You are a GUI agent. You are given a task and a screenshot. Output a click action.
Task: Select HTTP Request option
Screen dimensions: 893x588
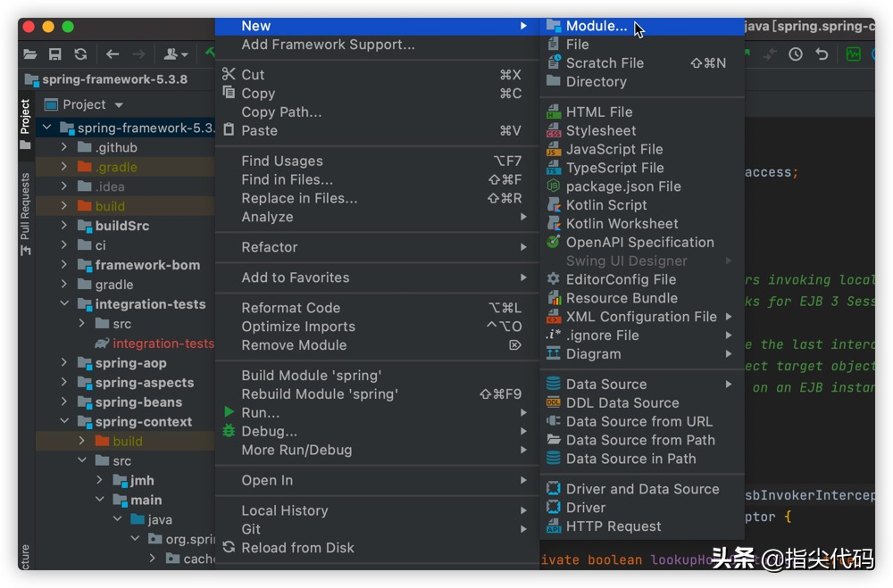tap(642, 526)
